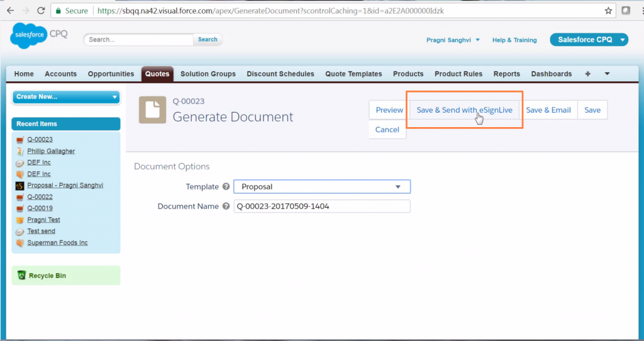Expand the tab overflow arrow after plus
644x341 pixels.
607,74
